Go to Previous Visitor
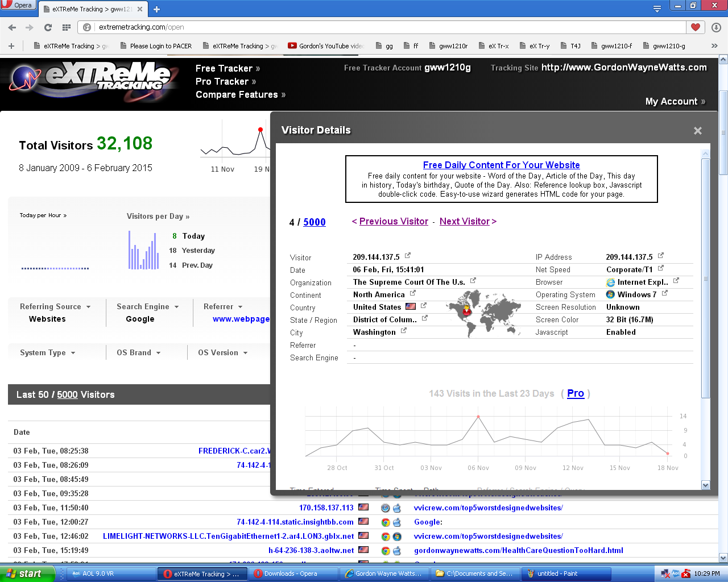 coord(394,221)
